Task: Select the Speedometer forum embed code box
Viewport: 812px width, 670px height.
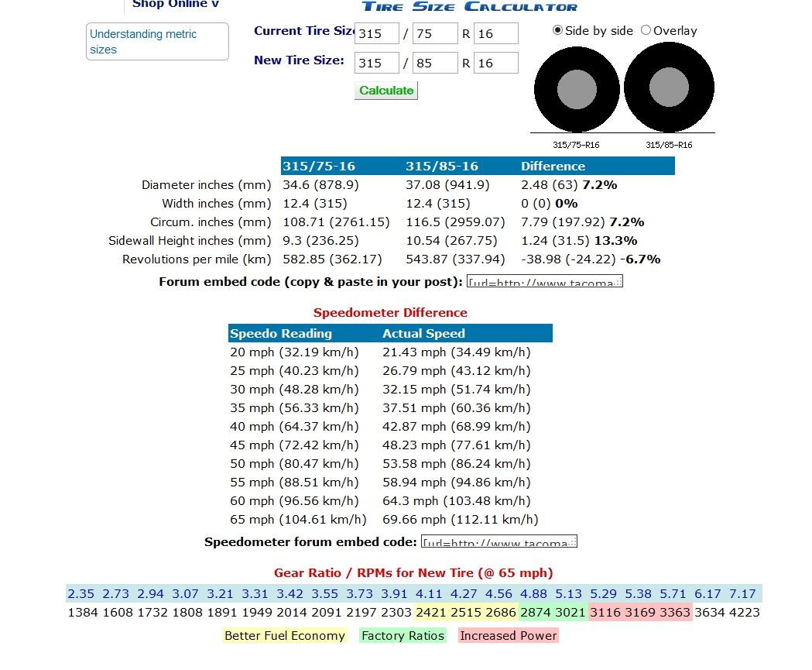Action: (x=499, y=542)
